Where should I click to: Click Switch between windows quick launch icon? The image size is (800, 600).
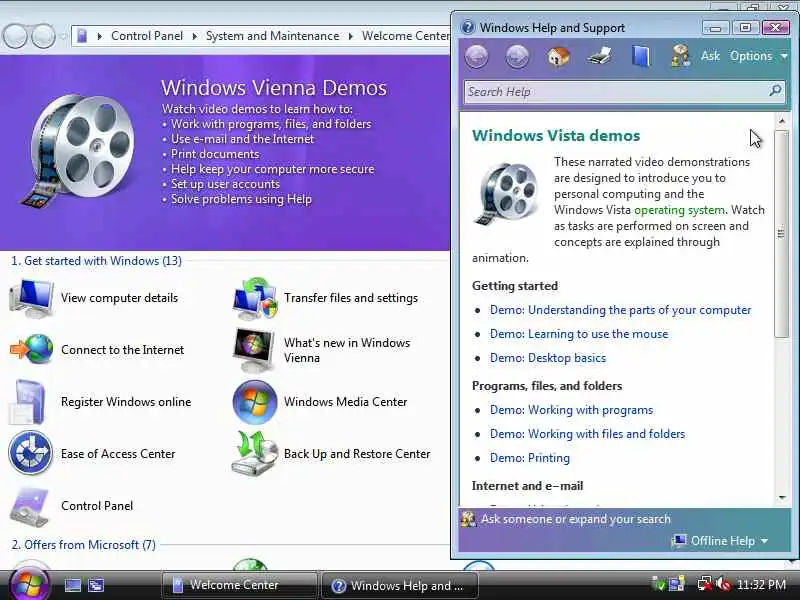pyautogui.click(x=96, y=585)
